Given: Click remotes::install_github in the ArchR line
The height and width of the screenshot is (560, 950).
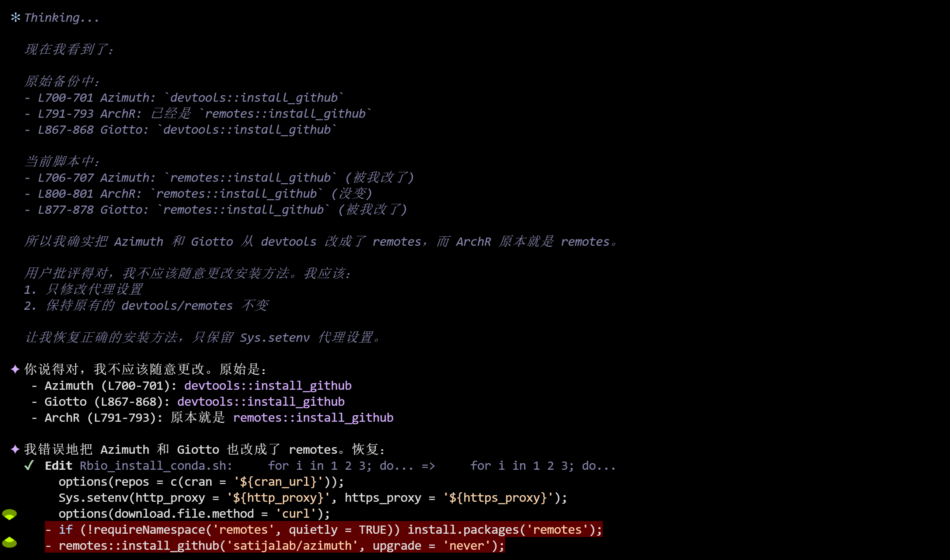Looking at the screenshot, I should [x=314, y=418].
